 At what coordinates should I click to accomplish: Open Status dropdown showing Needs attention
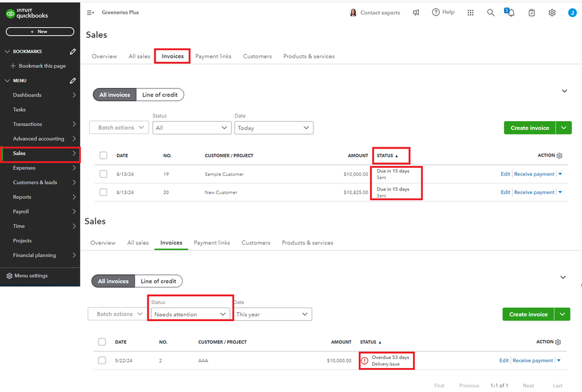pos(191,314)
